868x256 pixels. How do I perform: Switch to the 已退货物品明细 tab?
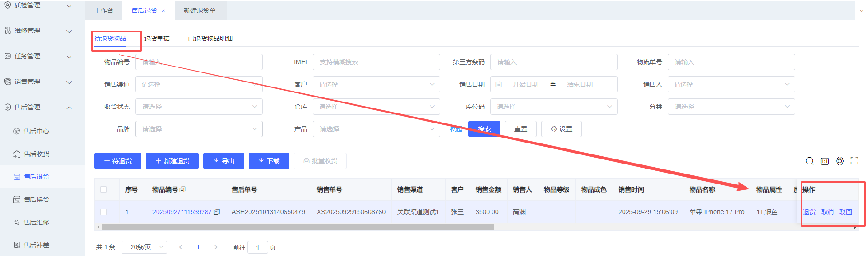coord(210,38)
